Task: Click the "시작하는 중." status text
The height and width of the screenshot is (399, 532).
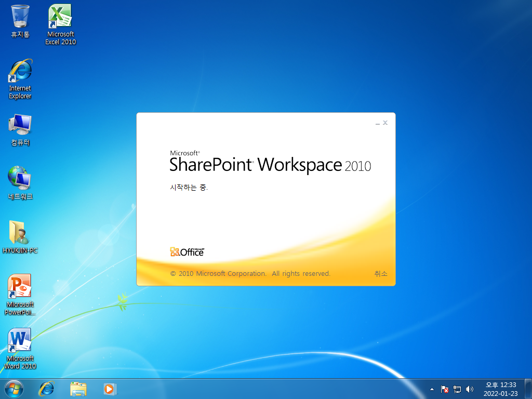Action: [189, 187]
